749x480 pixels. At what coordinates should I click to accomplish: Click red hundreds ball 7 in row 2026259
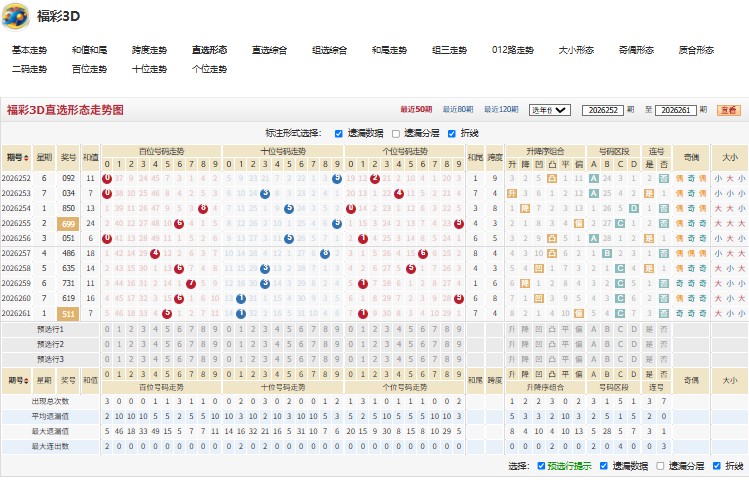point(191,284)
